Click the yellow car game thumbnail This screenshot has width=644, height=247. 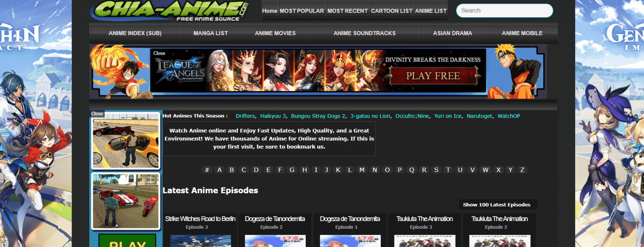click(x=126, y=141)
